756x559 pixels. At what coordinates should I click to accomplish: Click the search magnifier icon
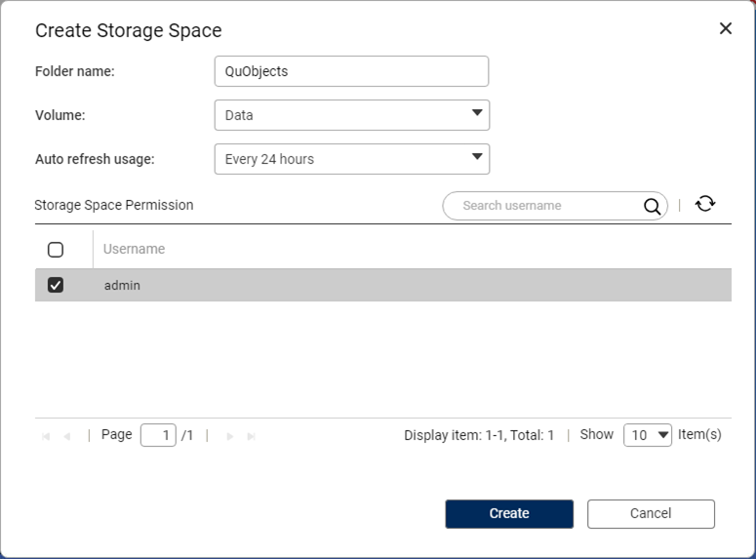[x=652, y=206]
